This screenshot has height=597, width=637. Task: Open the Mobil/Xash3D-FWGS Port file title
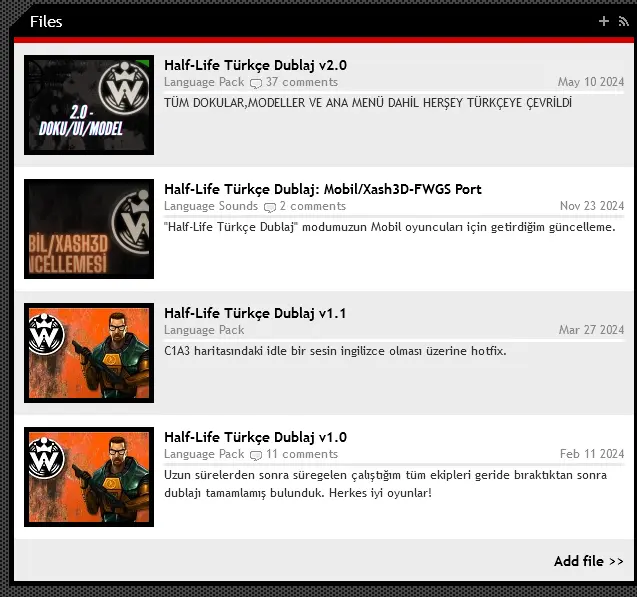click(323, 189)
